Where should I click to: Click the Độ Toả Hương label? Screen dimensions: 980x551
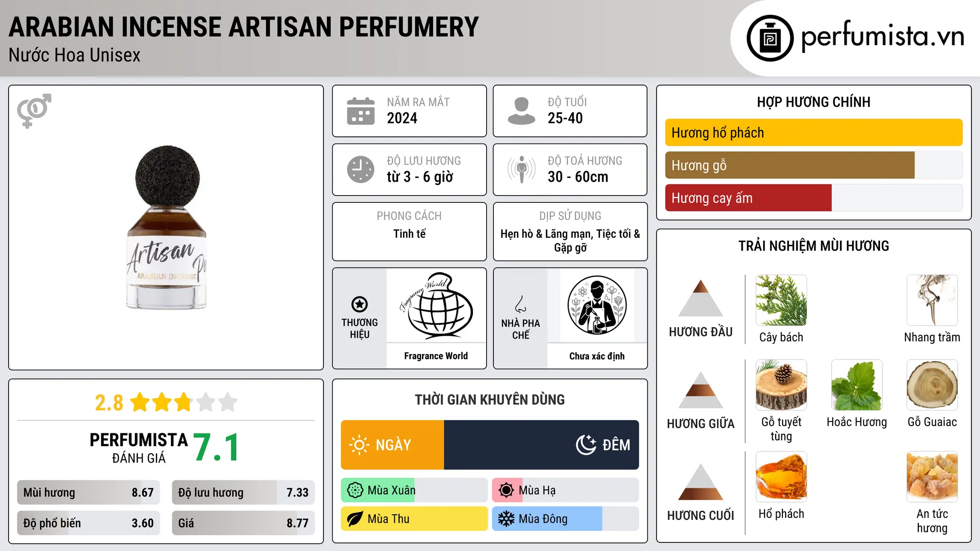pyautogui.click(x=585, y=161)
